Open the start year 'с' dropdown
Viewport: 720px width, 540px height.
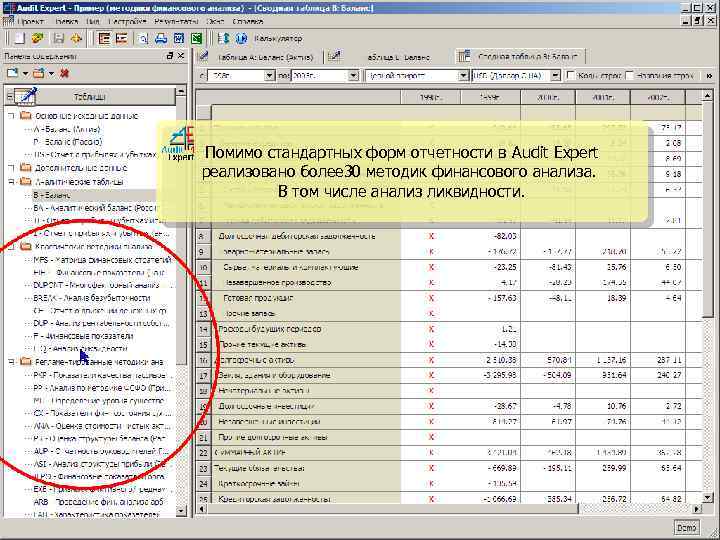point(269,75)
